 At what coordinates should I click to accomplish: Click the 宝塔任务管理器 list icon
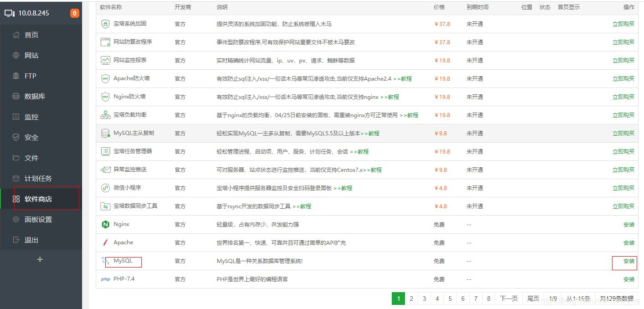pyautogui.click(x=105, y=151)
